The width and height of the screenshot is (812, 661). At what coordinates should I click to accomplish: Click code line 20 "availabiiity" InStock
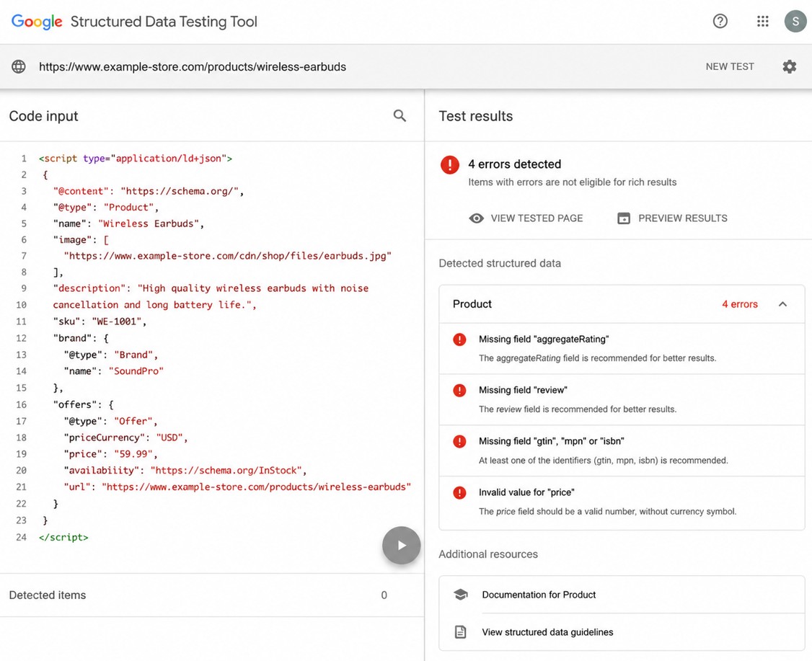(185, 471)
